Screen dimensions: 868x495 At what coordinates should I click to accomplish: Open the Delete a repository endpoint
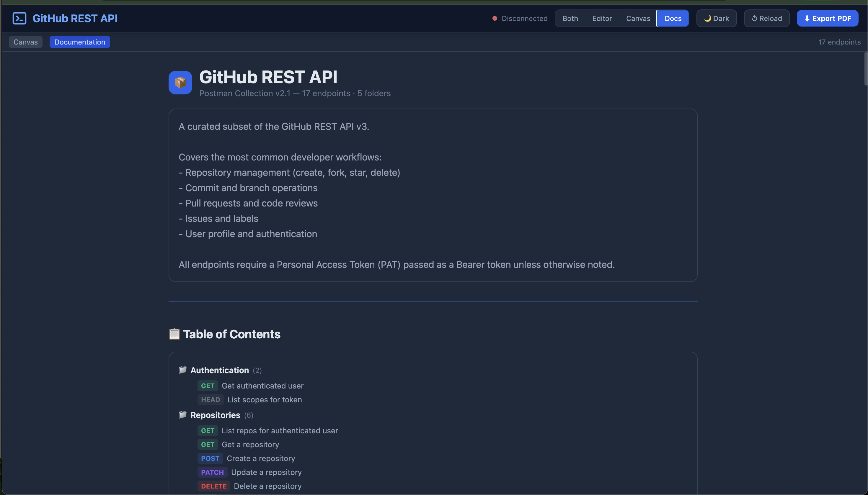pos(268,486)
